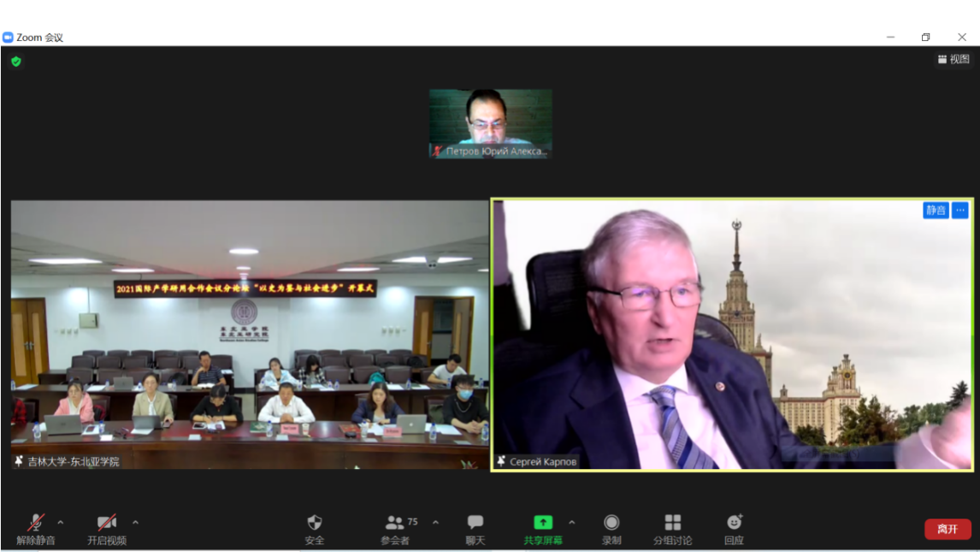
Task: Start recording with the 录制 icon
Action: click(611, 523)
